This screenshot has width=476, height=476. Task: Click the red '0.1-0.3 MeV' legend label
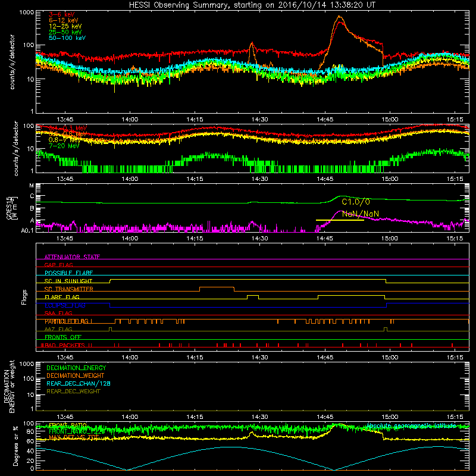point(68,129)
